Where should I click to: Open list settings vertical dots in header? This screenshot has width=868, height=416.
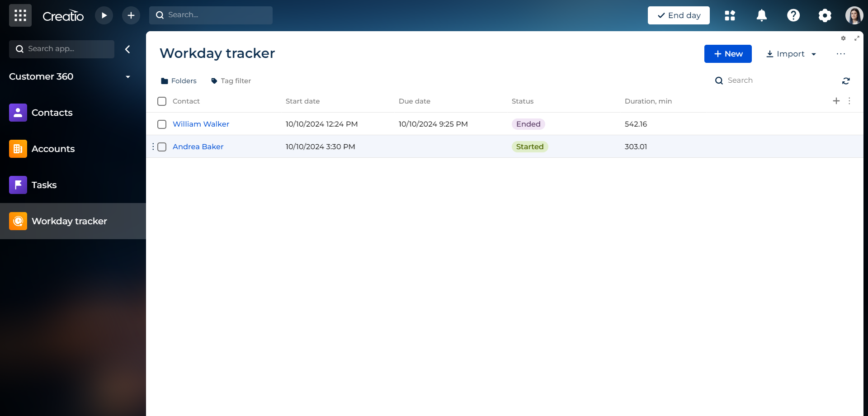coord(849,101)
